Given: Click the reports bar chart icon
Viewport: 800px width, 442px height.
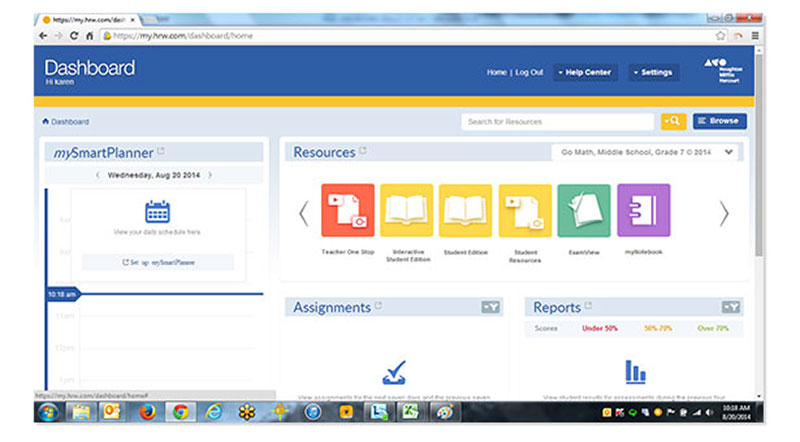Looking at the screenshot, I should pyautogui.click(x=635, y=372).
